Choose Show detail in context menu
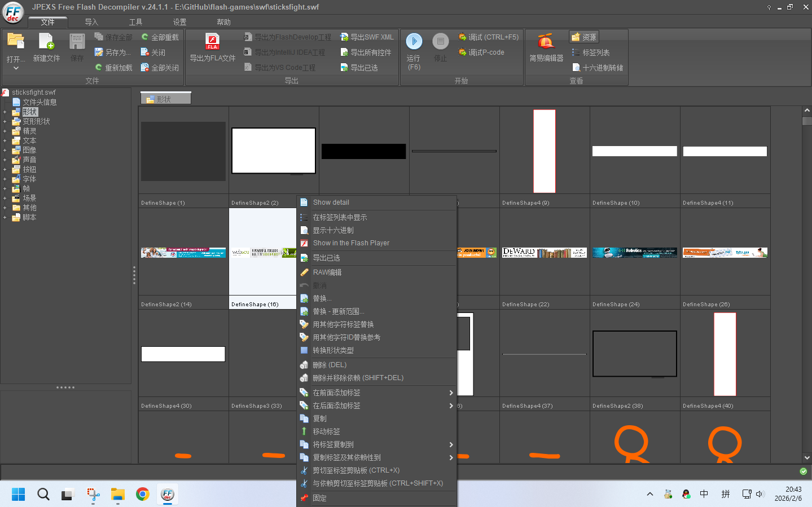 (x=331, y=202)
